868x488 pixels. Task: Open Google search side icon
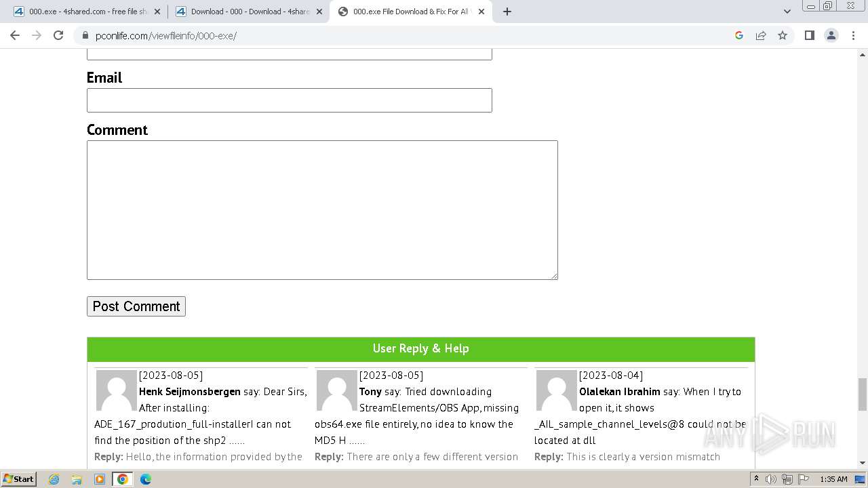pos(739,35)
